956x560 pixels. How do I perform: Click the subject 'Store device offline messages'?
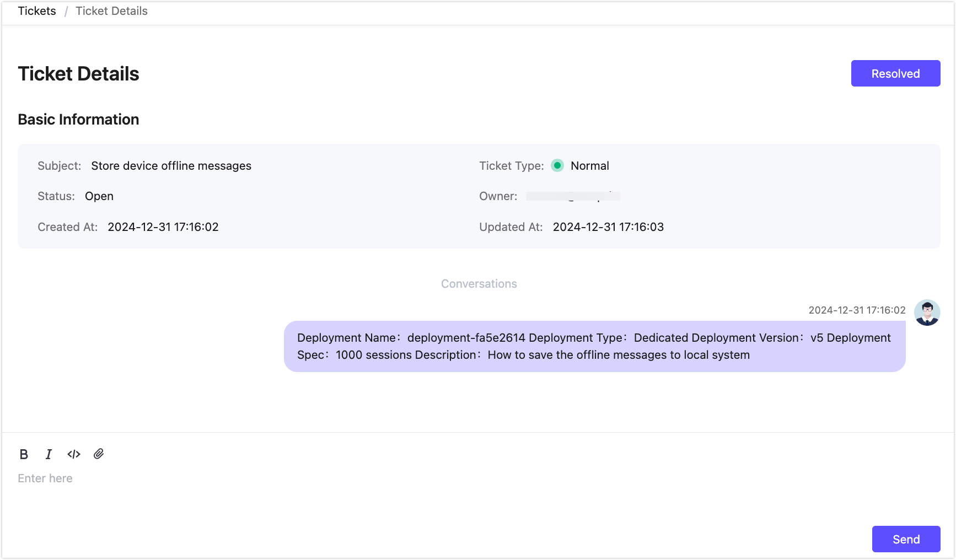pos(171,166)
